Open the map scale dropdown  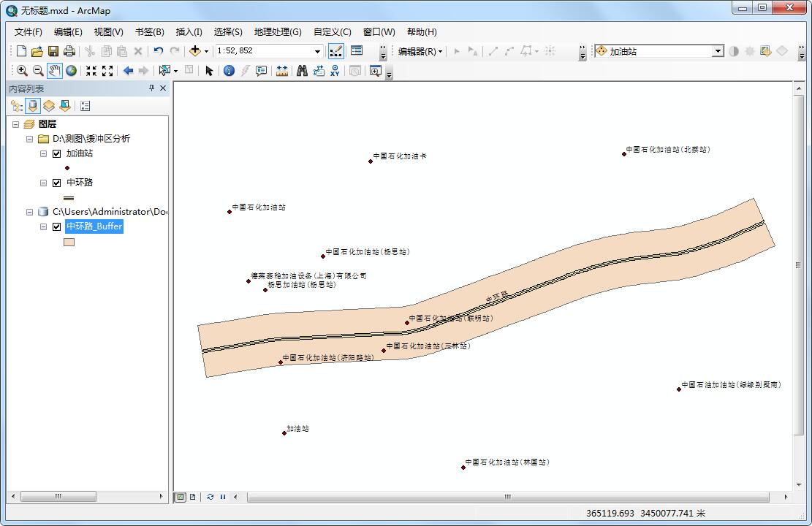317,51
